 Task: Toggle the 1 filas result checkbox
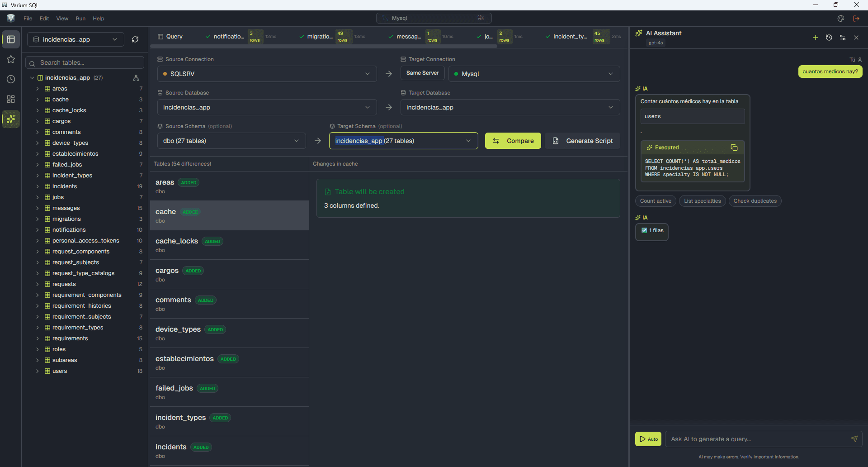pyautogui.click(x=644, y=230)
